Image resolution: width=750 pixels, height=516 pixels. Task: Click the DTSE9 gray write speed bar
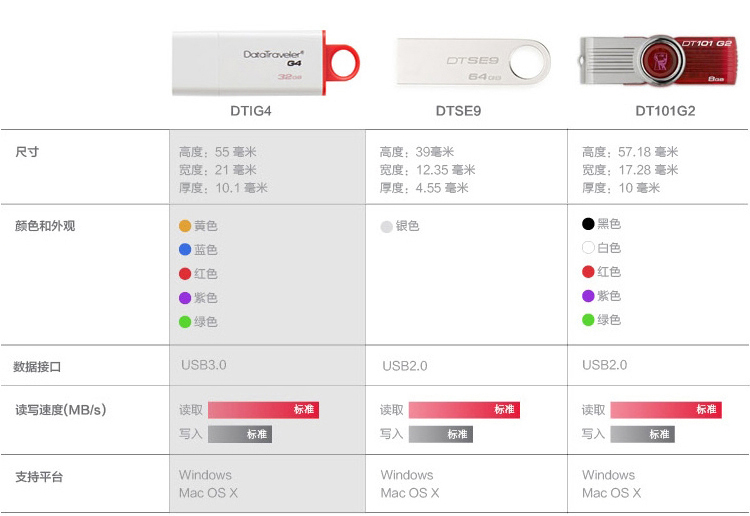[440, 434]
